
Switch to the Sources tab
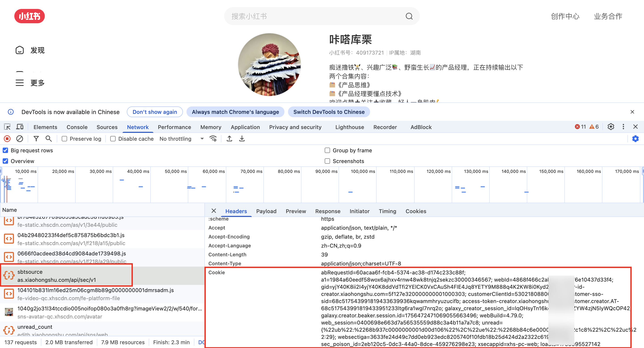point(107,127)
